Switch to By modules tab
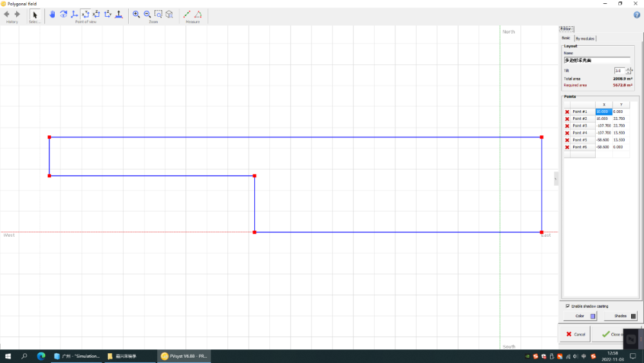Image resolution: width=644 pixels, height=363 pixels. coord(585,39)
